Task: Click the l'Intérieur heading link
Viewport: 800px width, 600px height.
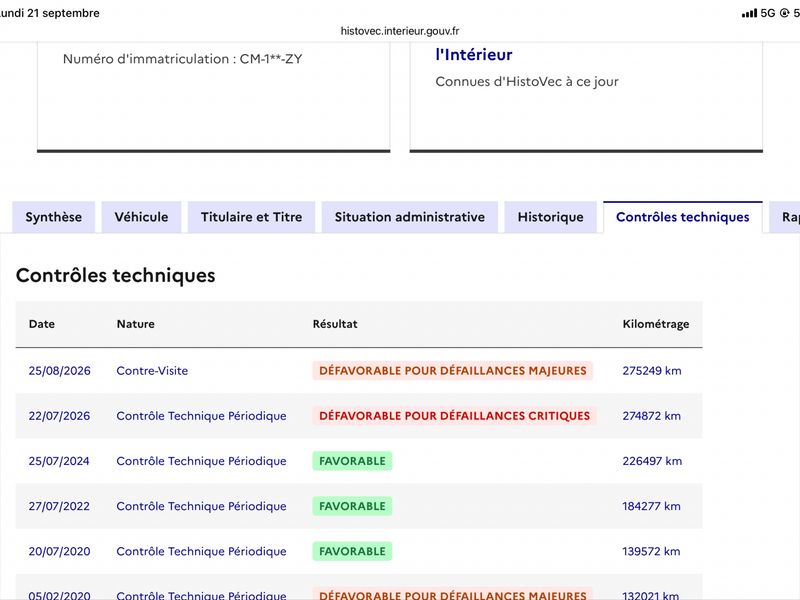Action: (473, 55)
